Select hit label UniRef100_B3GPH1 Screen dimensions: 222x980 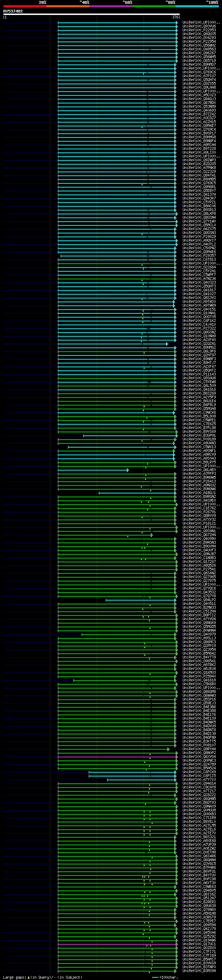(x=199, y=436)
